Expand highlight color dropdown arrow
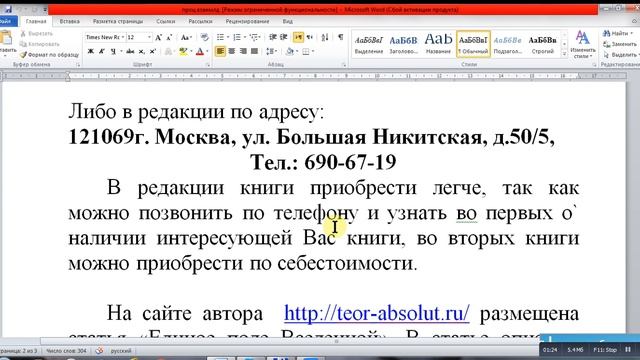The image size is (640, 360). tap(191, 51)
